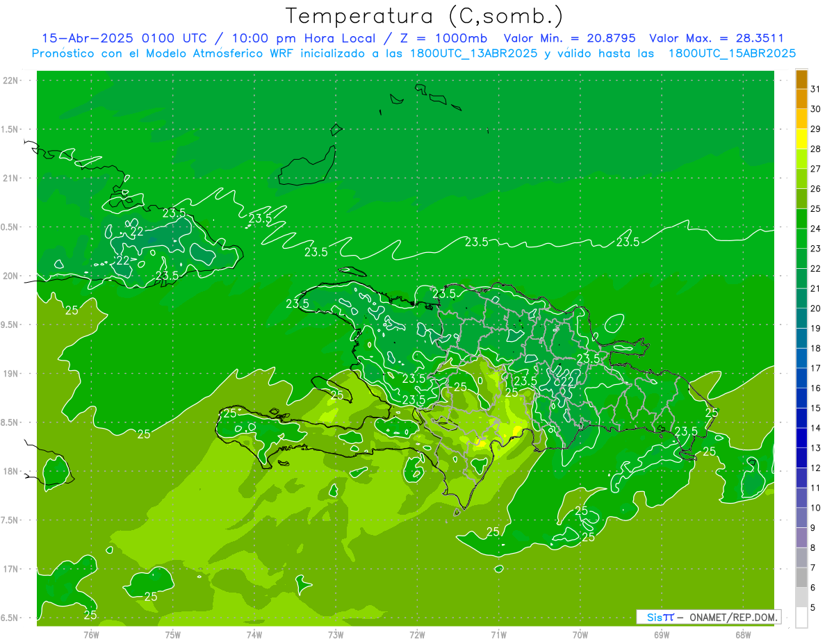Click the blue legend swatch between 14 and 15
Viewport: 834px width, 644px height.
click(x=801, y=418)
